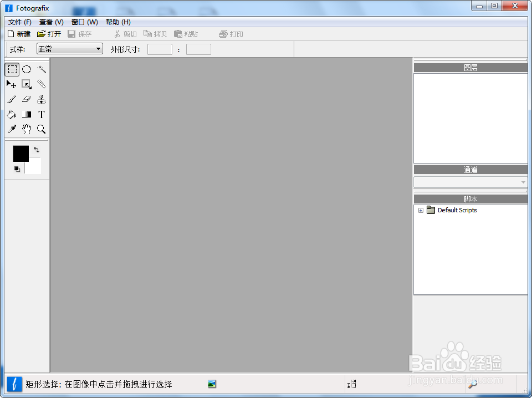Viewport: 532px width, 398px height.
Task: Click the 打开 (Open) toolbar button
Action: (49, 34)
